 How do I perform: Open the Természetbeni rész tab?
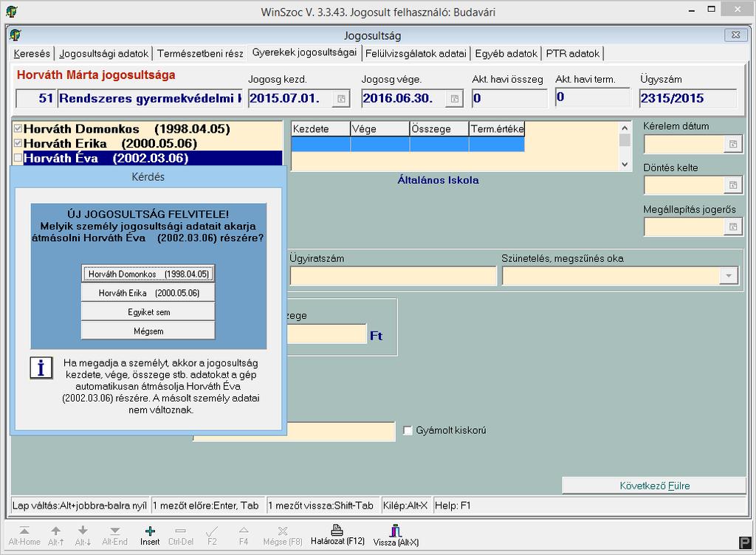point(200,53)
